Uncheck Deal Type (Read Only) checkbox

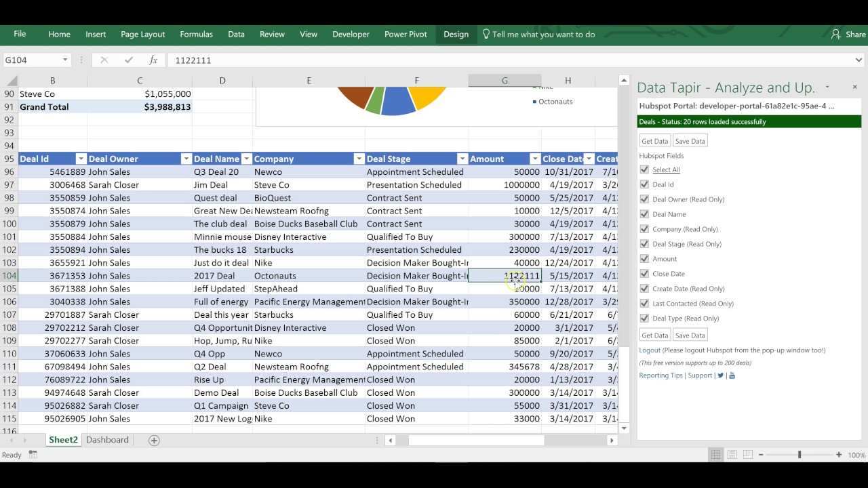(644, 319)
